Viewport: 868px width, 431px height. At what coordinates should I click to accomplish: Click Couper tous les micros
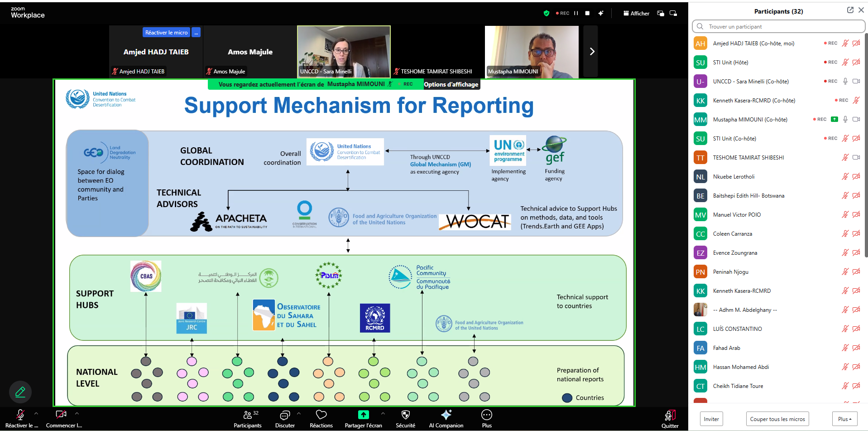[777, 419]
